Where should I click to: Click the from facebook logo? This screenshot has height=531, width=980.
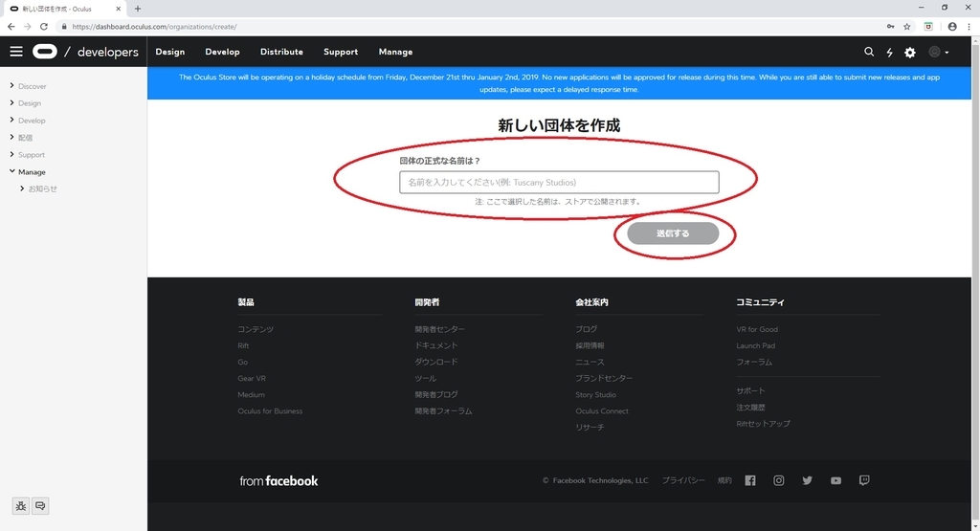coord(278,480)
